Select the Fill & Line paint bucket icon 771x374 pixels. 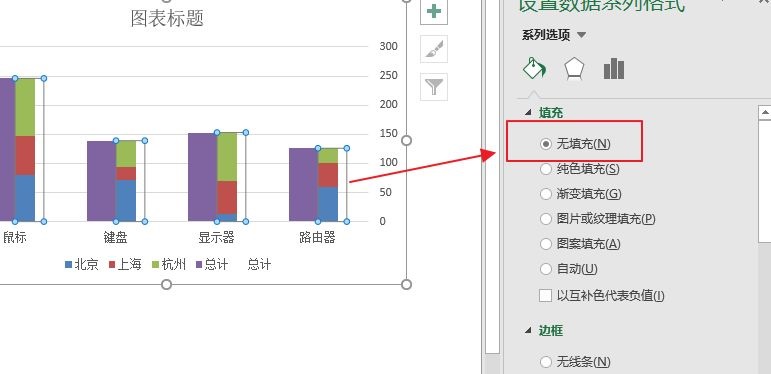pyautogui.click(x=534, y=68)
